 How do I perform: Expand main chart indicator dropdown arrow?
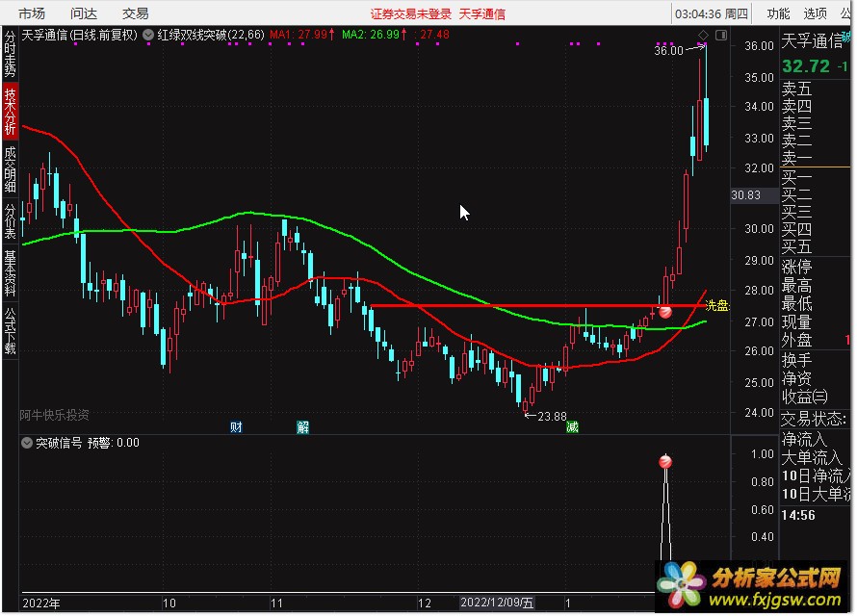pos(148,35)
